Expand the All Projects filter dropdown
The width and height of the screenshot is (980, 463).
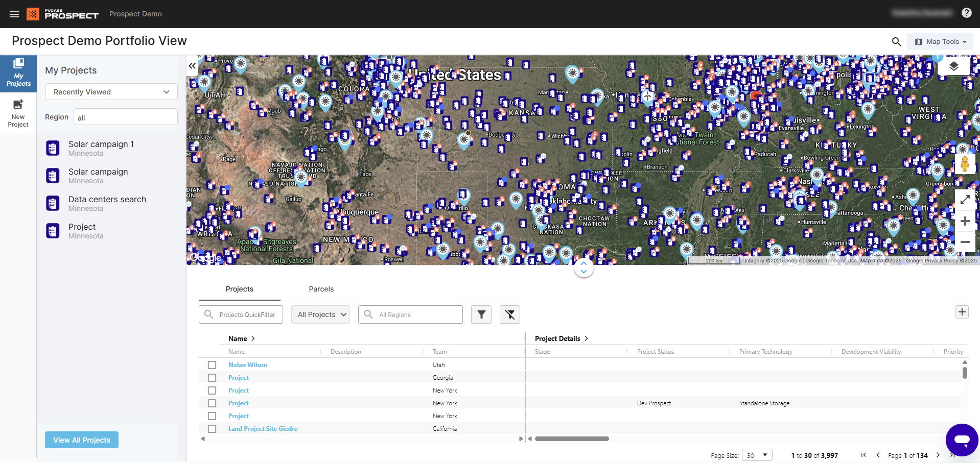(x=321, y=314)
